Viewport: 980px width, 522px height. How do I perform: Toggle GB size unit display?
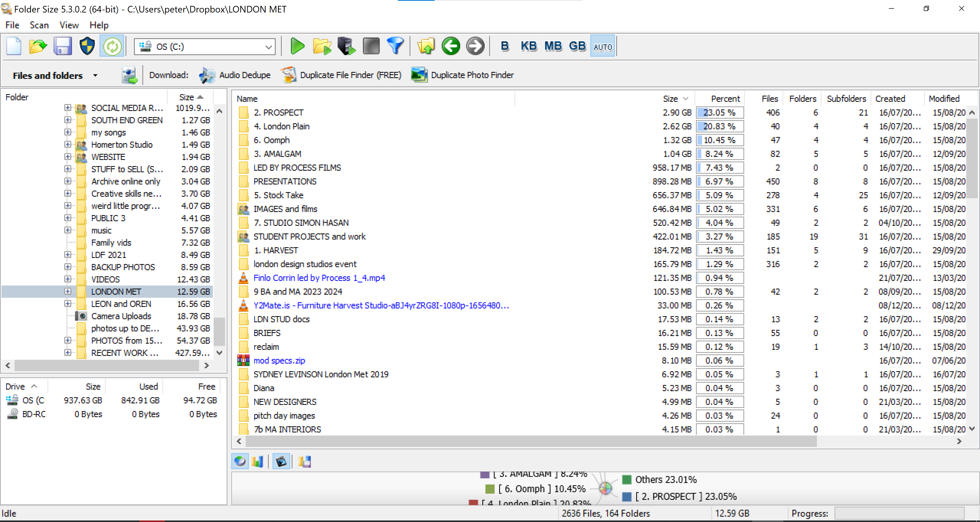577,46
